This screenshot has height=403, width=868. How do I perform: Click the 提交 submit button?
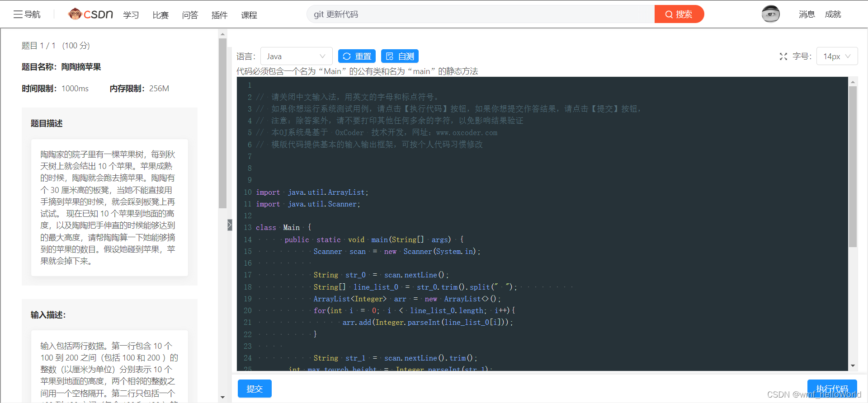[255, 389]
